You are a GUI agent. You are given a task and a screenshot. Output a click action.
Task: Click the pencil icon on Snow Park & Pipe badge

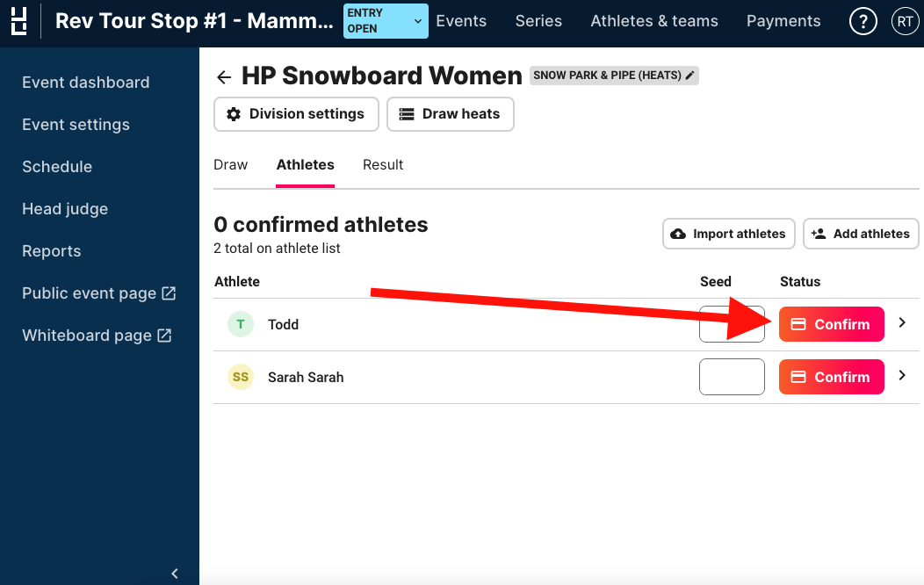coord(689,76)
